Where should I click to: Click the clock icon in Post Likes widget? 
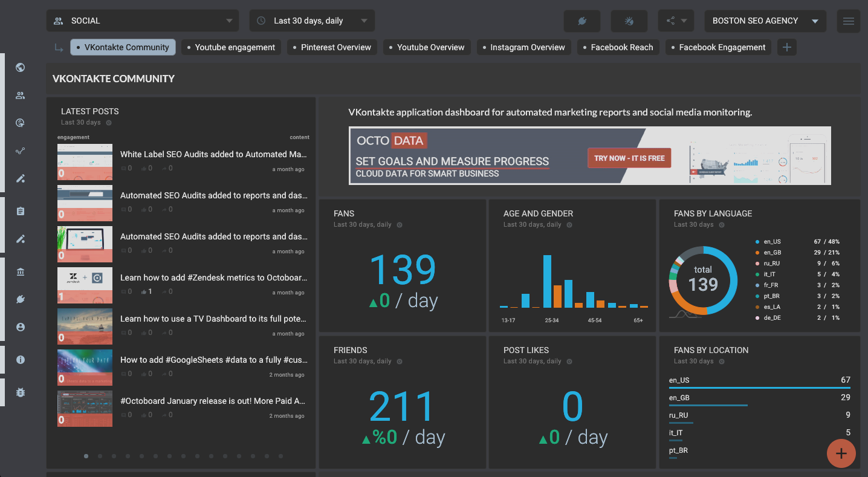569,362
